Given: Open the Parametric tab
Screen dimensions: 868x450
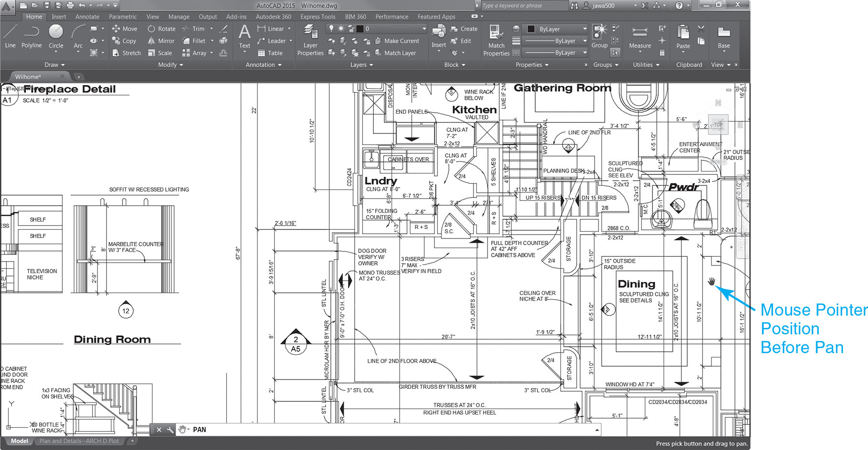Looking at the screenshot, I should [x=122, y=16].
